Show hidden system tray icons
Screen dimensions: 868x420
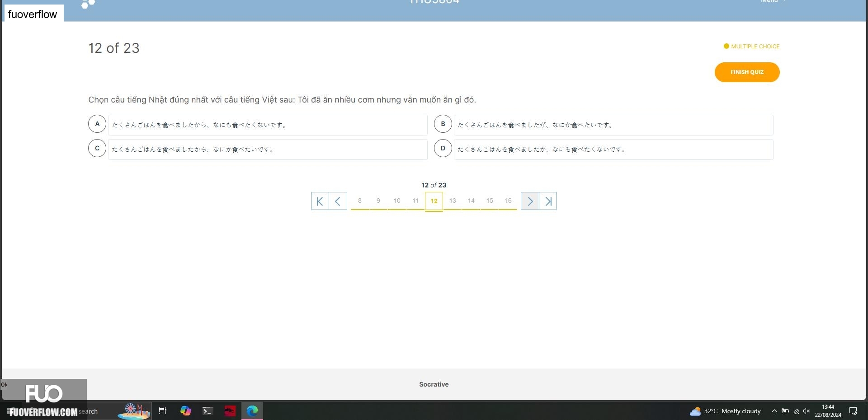[774, 411]
